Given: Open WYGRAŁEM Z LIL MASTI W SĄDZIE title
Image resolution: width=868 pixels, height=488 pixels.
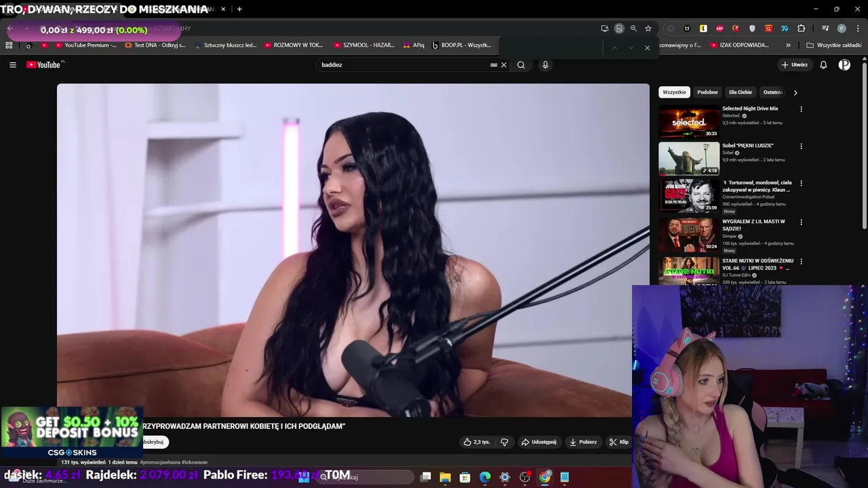Looking at the screenshot, I should [x=753, y=225].
